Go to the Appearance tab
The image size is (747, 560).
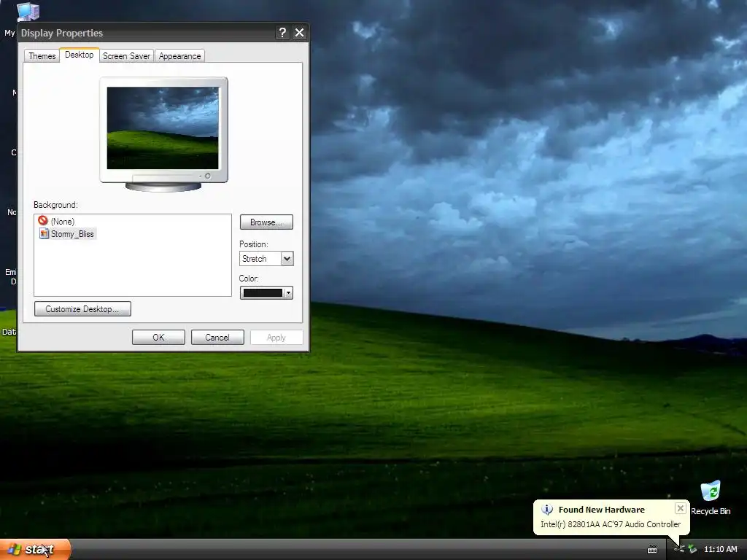(179, 55)
